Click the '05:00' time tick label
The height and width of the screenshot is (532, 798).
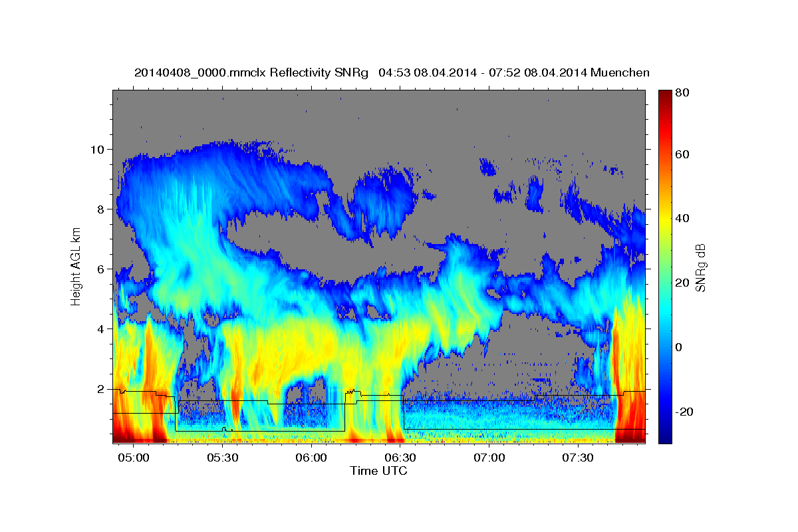click(134, 458)
